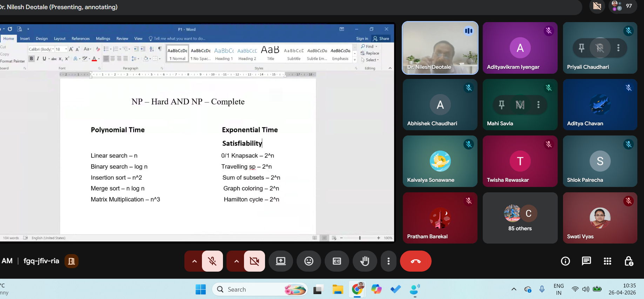Viewport: 644px width, 299px height.
Task: Open meeting details info icon
Action: pos(565,261)
